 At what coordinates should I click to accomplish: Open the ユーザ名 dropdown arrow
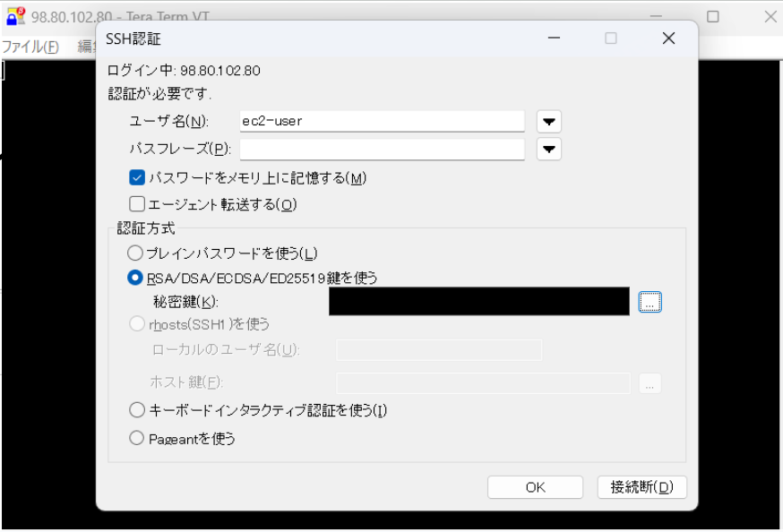tap(549, 121)
